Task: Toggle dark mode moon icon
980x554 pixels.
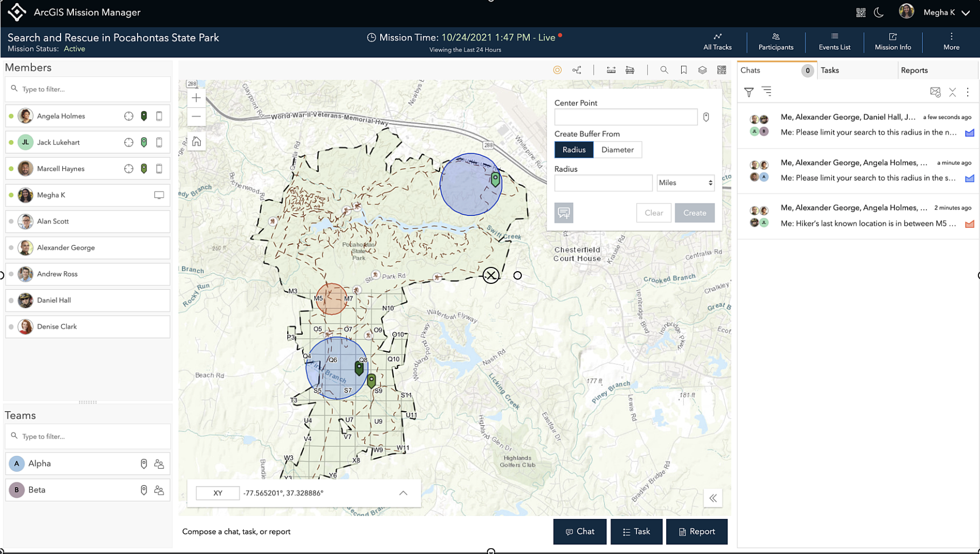Action: coord(879,12)
